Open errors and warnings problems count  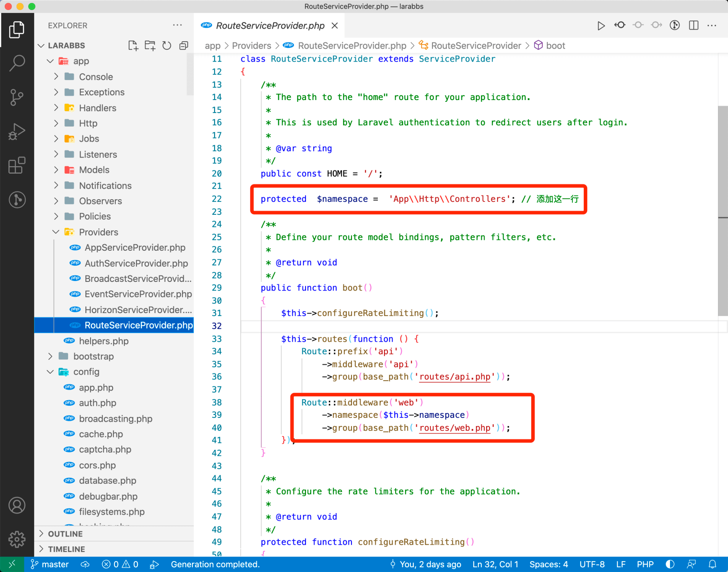click(120, 564)
